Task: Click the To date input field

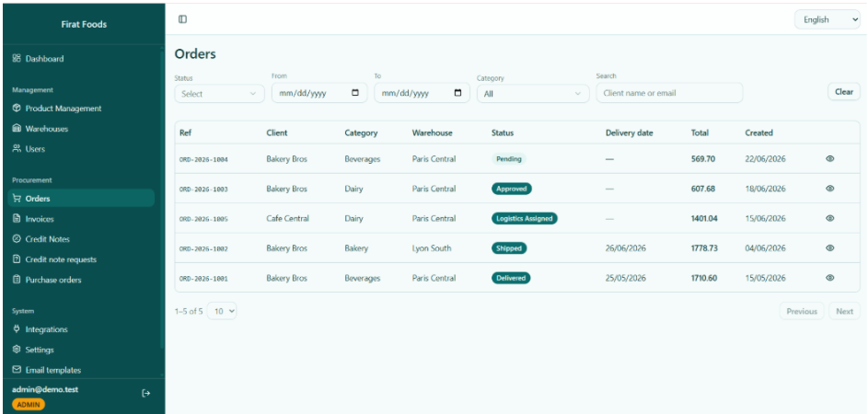Action: (x=422, y=93)
